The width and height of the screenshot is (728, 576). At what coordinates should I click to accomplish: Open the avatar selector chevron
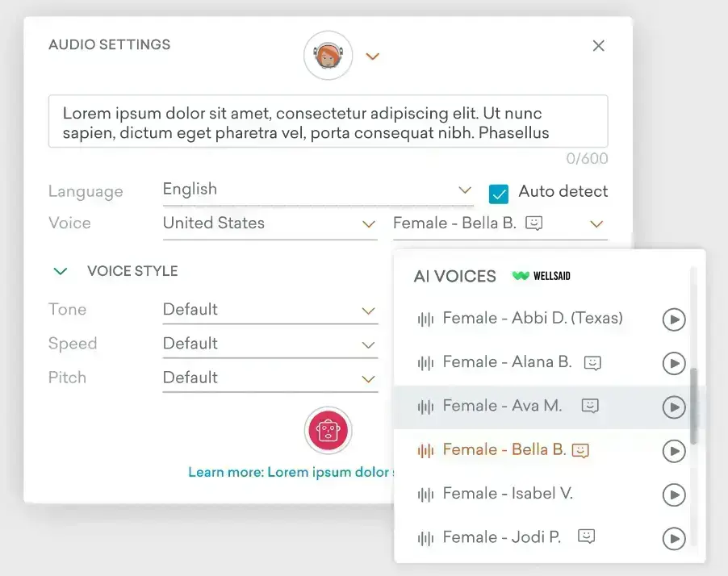[x=372, y=56]
